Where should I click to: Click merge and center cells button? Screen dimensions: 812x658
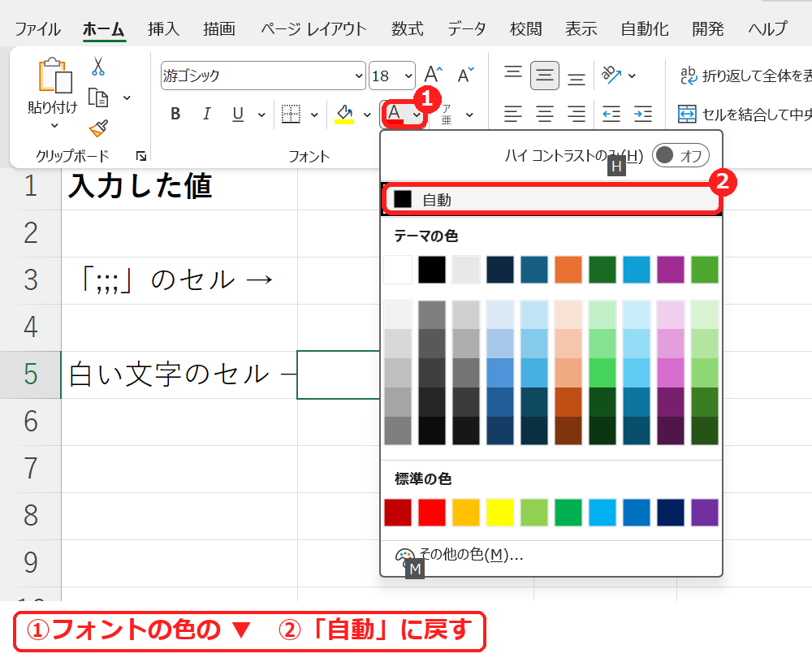pyautogui.click(x=745, y=114)
